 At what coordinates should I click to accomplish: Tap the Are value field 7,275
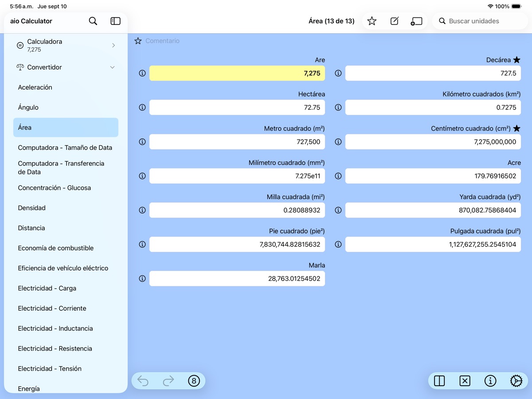pyautogui.click(x=237, y=73)
